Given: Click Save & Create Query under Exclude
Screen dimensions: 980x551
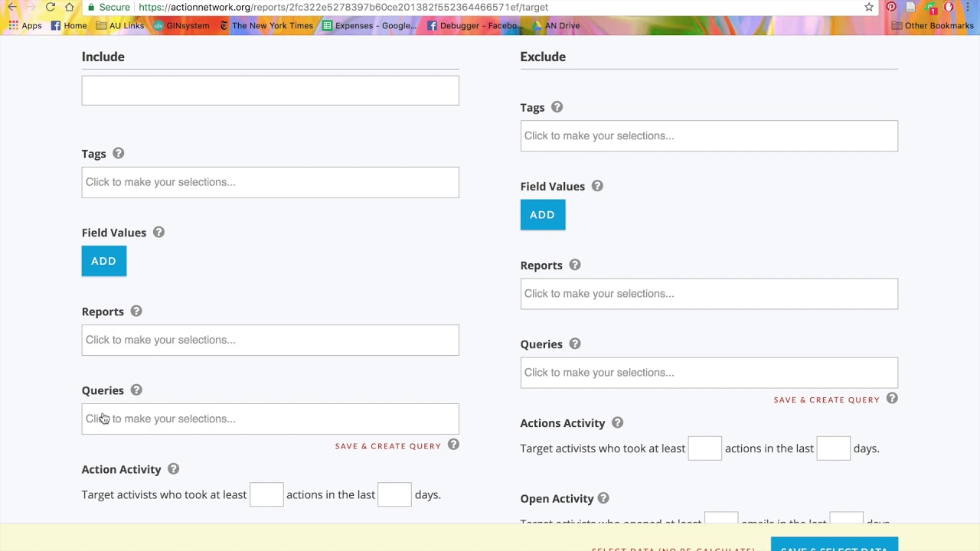Looking at the screenshot, I should click(x=827, y=400).
